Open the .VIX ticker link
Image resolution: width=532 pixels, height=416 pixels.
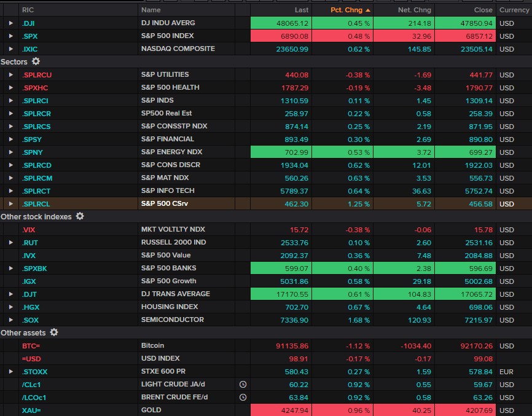click(x=29, y=229)
